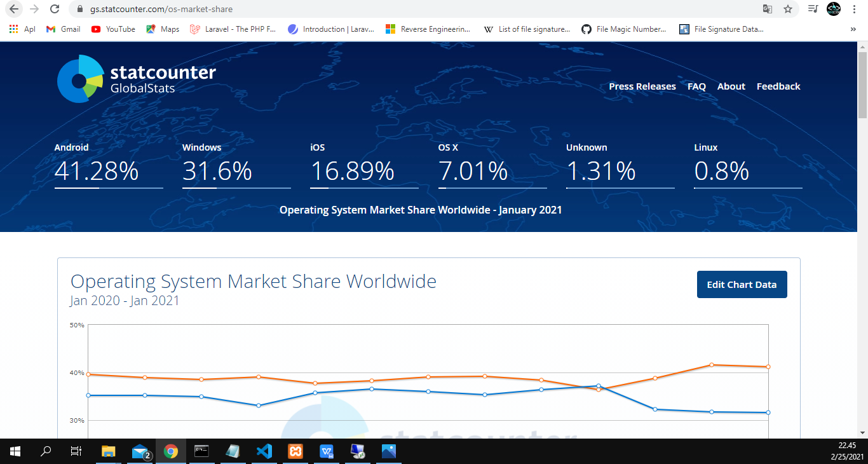Switch to Chrome in the taskbar
The image size is (868, 464).
pyautogui.click(x=170, y=451)
